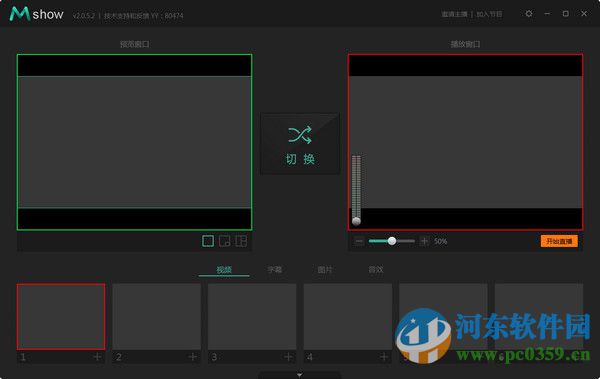
Task: Select video source slot 1 thumbnail
Action: [61, 317]
